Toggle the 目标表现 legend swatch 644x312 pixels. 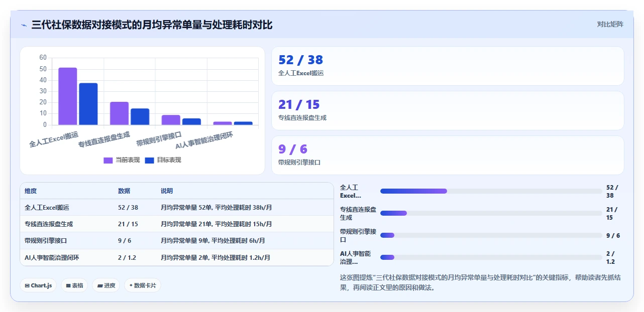point(149,160)
